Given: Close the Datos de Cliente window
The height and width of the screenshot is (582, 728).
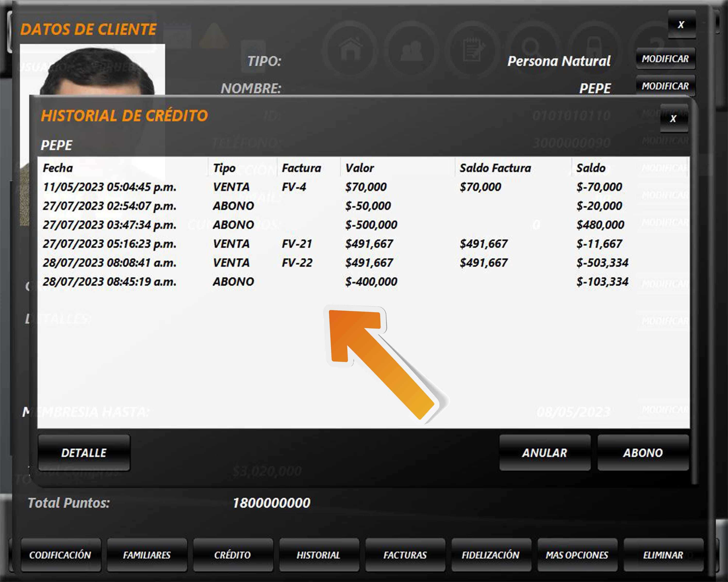Looking at the screenshot, I should coord(681,25).
